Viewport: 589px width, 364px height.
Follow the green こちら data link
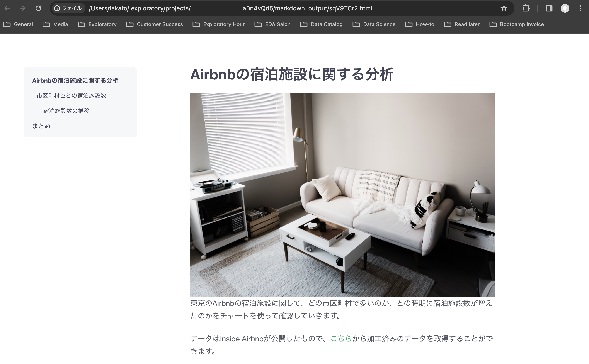(x=341, y=339)
